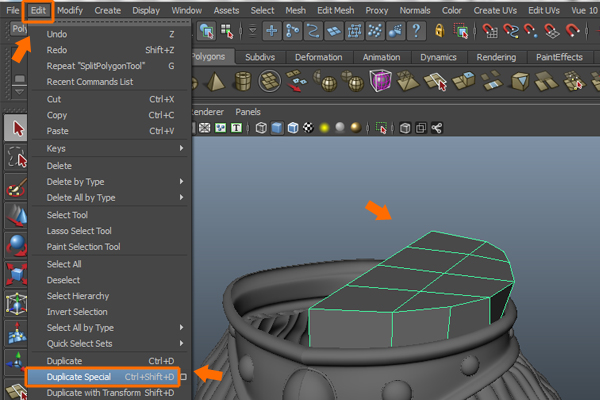600x400 pixels.
Task: Open the Edit Mesh menu
Action: pos(335,10)
